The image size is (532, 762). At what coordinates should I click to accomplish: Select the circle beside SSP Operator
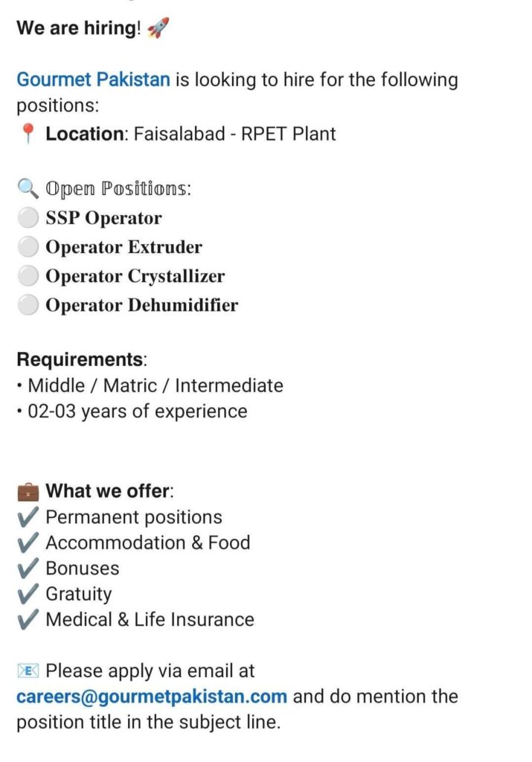click(28, 218)
